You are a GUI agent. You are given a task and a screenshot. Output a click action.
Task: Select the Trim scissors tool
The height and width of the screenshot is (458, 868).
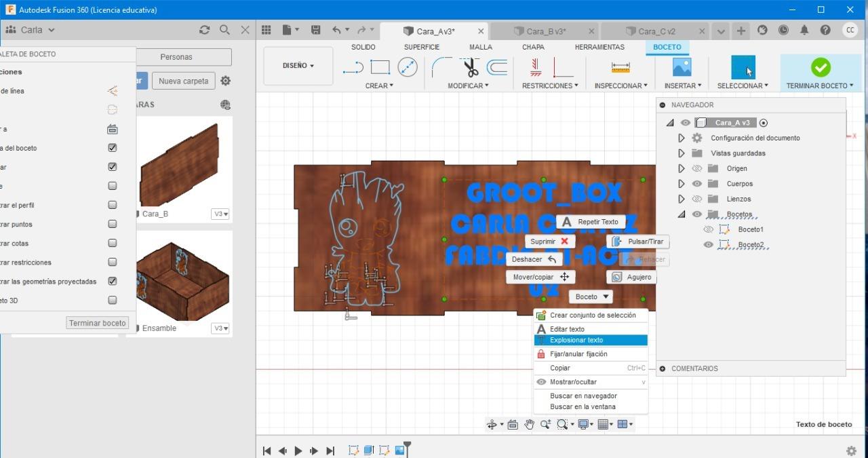470,67
